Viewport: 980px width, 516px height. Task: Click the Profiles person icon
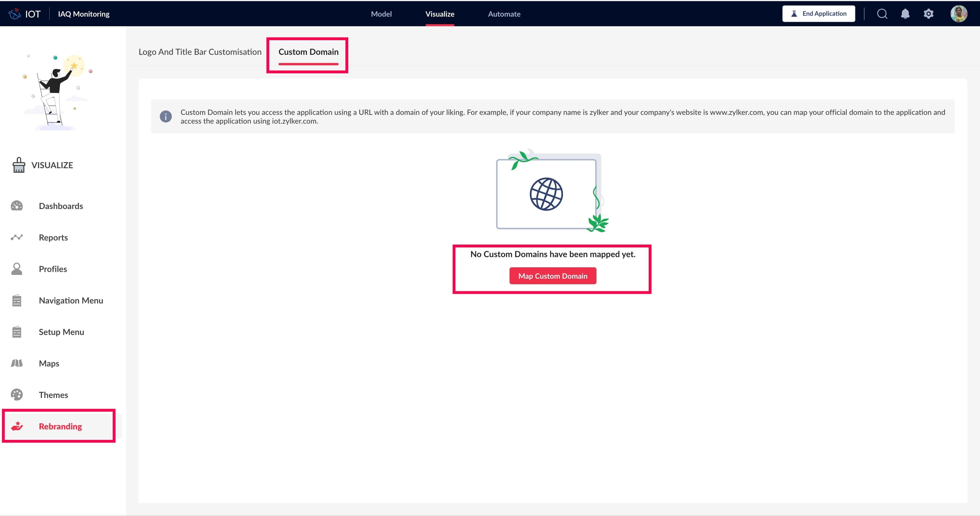(17, 269)
